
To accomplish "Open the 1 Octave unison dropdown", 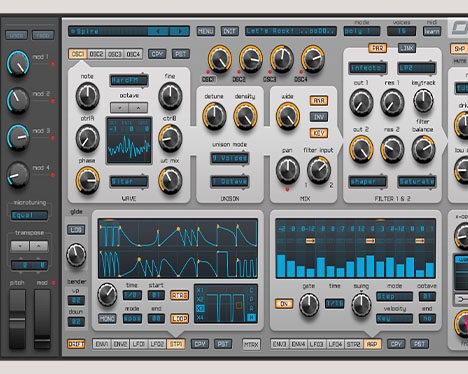I will [x=229, y=182].
